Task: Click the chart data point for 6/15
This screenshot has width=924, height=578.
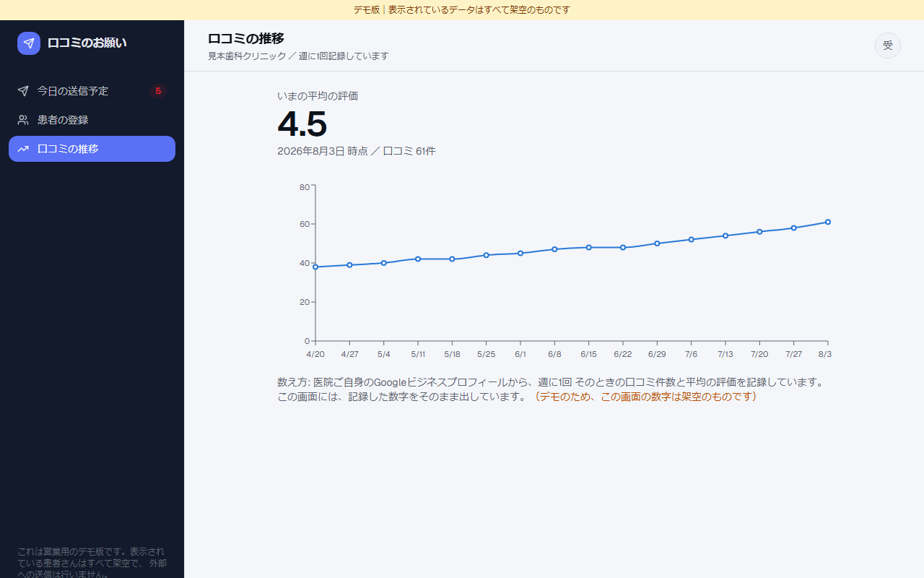Action: 589,247
